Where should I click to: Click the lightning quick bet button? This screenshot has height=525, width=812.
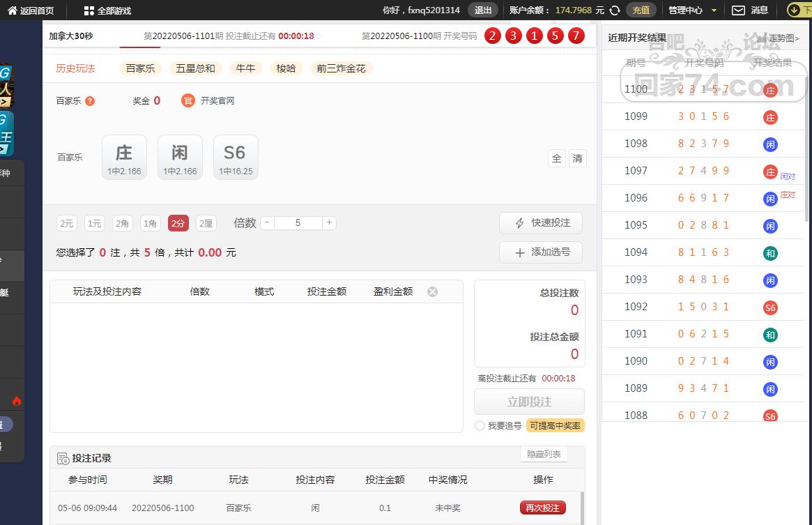pyautogui.click(x=541, y=223)
